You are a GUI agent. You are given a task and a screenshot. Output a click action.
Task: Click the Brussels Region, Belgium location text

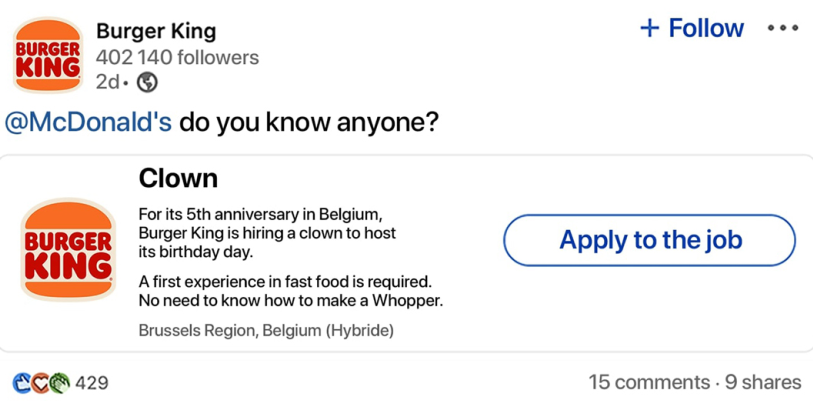pyautogui.click(x=266, y=330)
